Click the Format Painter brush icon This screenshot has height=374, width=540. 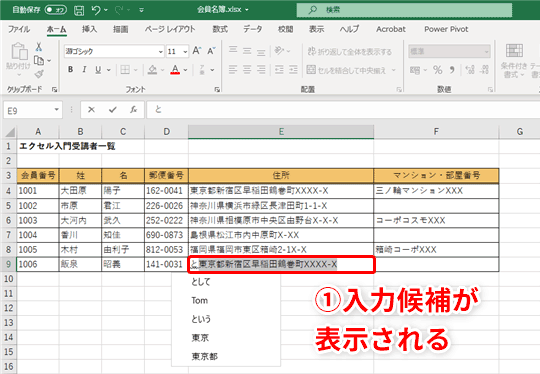click(x=39, y=74)
